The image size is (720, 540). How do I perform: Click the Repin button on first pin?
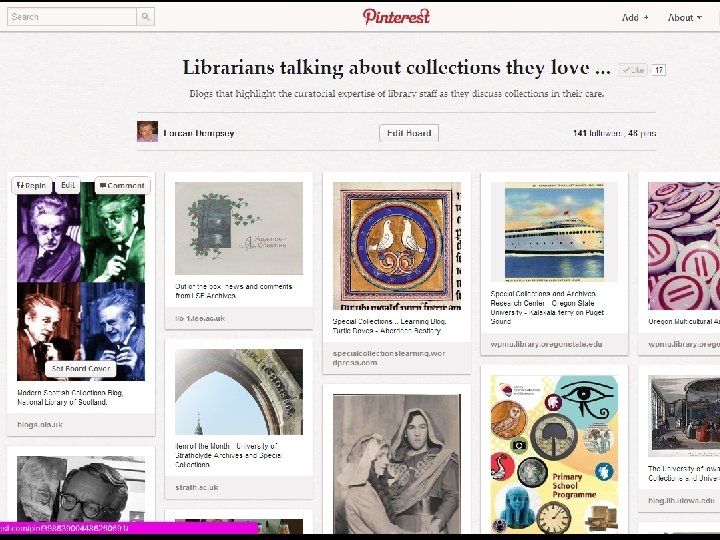point(32,186)
